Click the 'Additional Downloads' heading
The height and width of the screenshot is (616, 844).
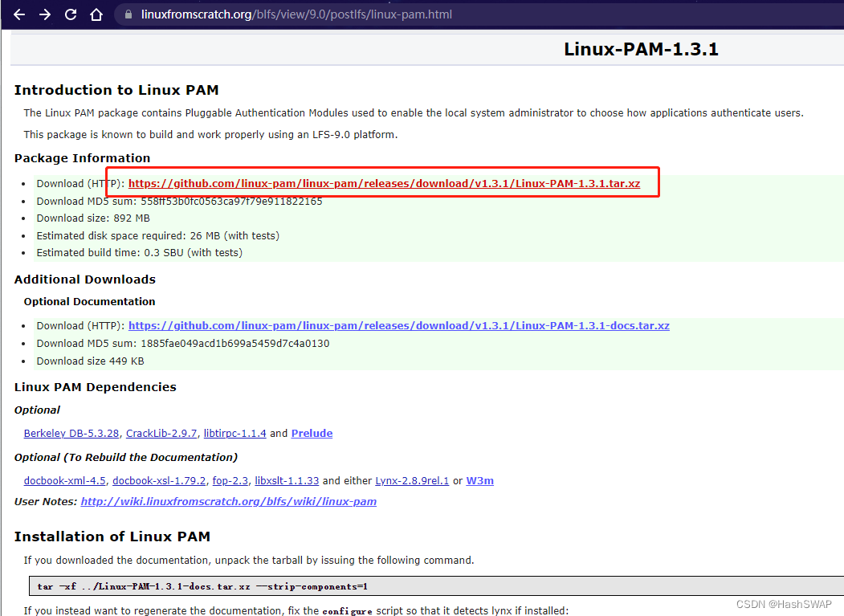tap(85, 279)
